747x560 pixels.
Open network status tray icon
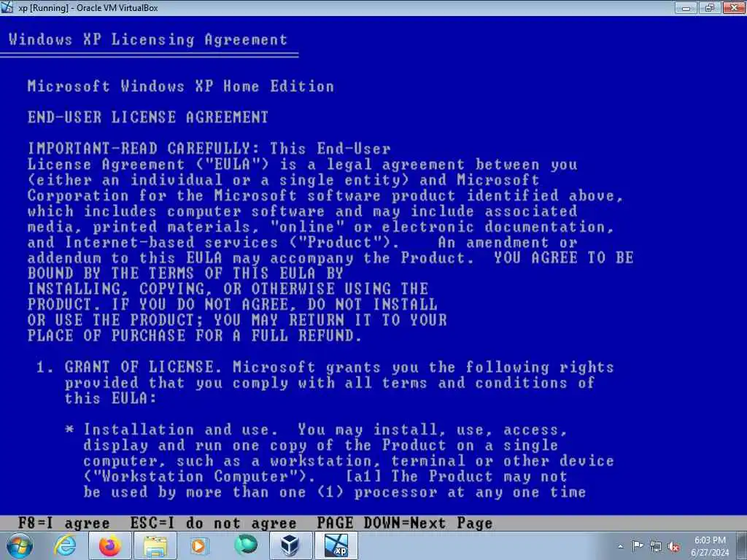click(656, 547)
